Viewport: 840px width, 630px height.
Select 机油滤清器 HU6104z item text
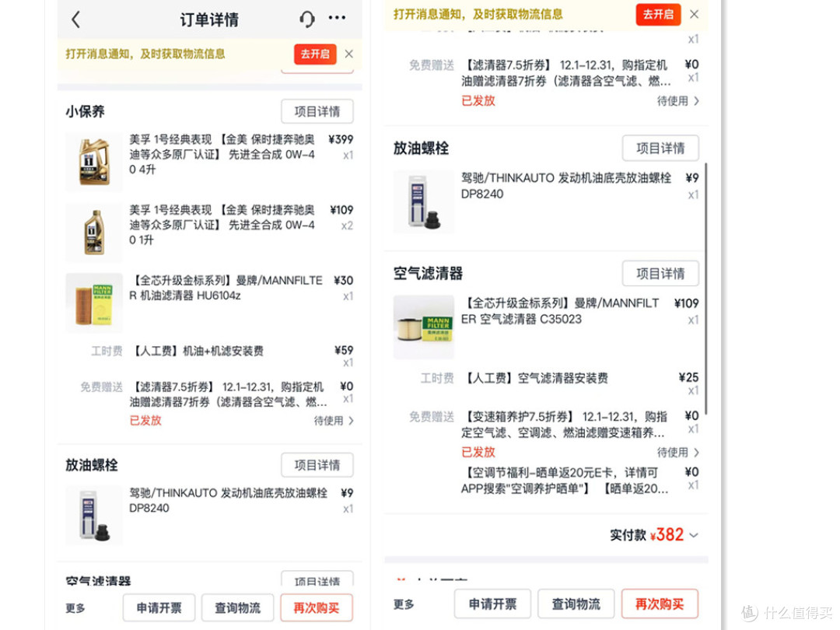226,288
